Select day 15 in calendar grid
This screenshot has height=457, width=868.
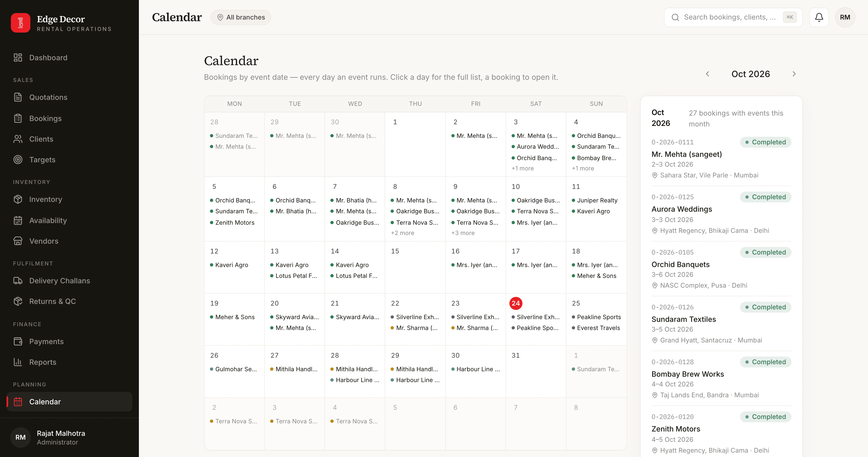(415, 267)
